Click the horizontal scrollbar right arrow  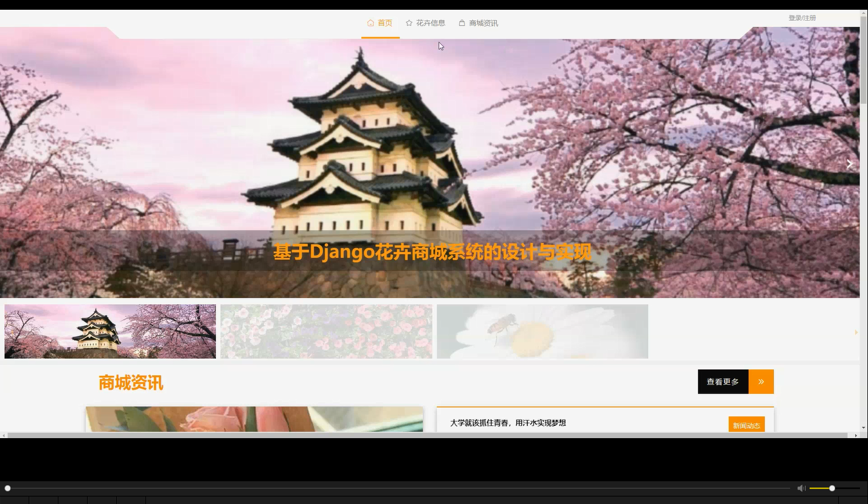pyautogui.click(x=856, y=435)
